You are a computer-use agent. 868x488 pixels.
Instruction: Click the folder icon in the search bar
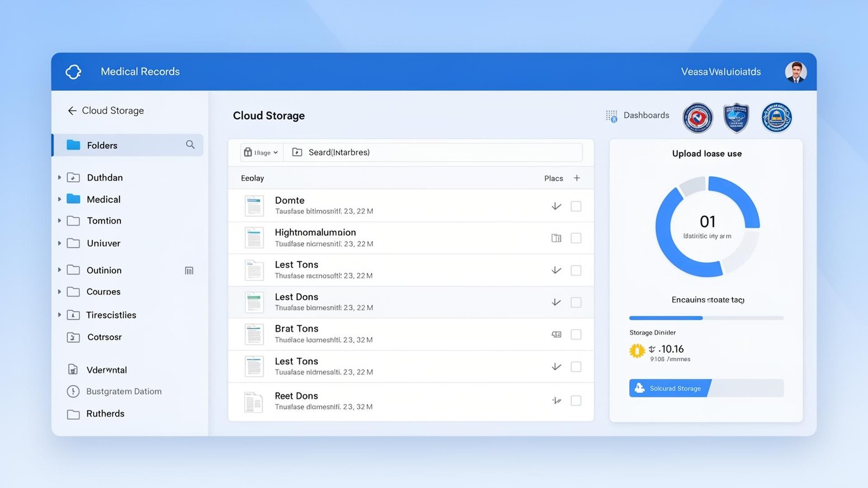(x=296, y=152)
